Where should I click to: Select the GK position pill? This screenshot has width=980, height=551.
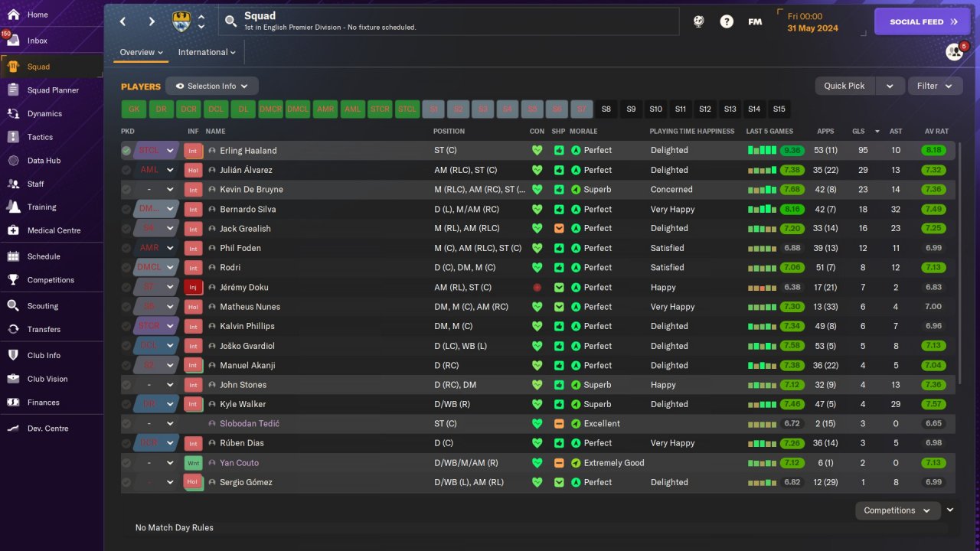[x=134, y=109]
